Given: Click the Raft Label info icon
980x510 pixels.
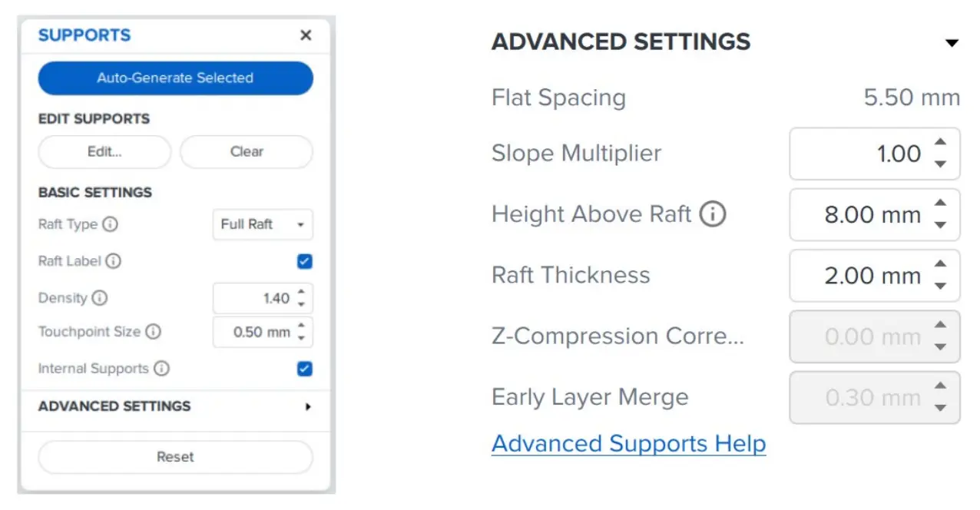Looking at the screenshot, I should 114,262.
